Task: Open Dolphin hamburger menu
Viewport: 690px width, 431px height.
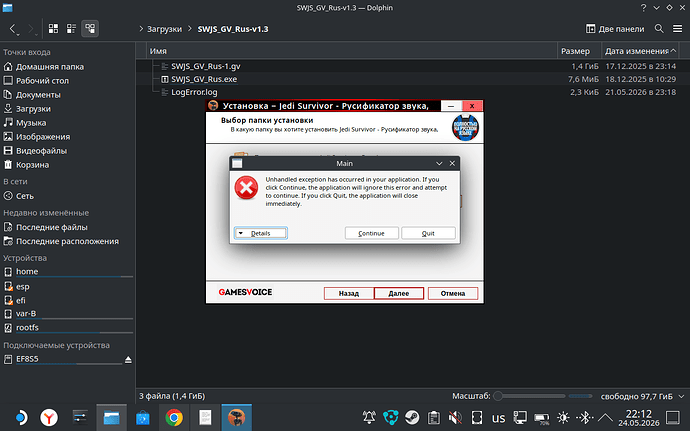Action: pos(678,29)
